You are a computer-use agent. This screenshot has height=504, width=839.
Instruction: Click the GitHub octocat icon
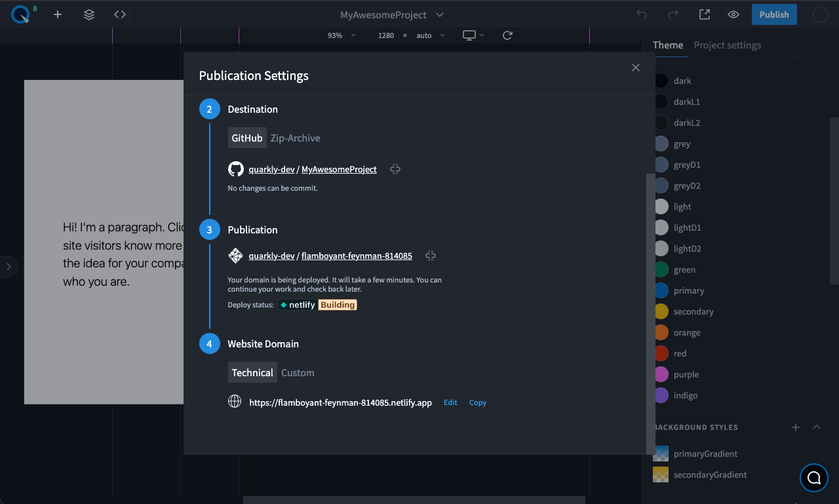click(x=236, y=169)
